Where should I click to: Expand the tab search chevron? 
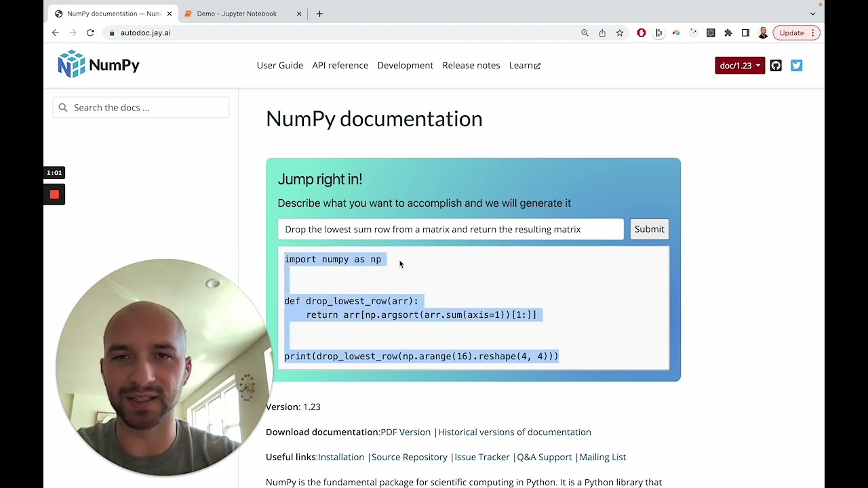pos(812,14)
